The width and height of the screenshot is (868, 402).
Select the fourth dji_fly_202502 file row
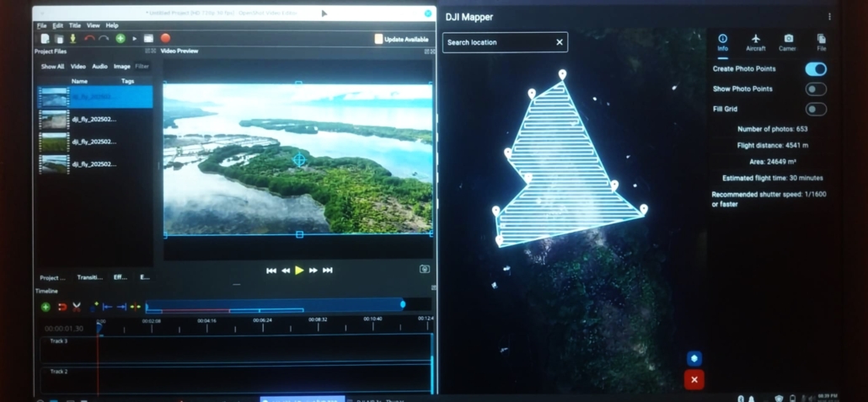[x=94, y=164]
